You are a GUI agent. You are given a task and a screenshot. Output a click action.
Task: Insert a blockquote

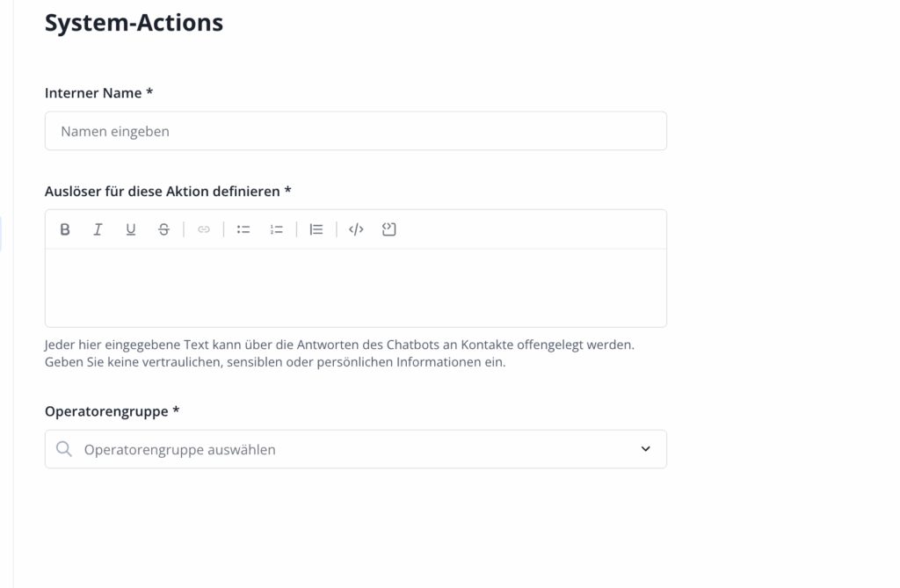click(x=316, y=229)
